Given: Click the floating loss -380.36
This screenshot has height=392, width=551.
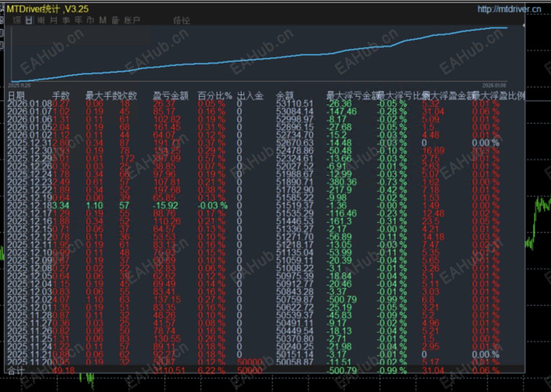Looking at the screenshot, I should (342, 182).
